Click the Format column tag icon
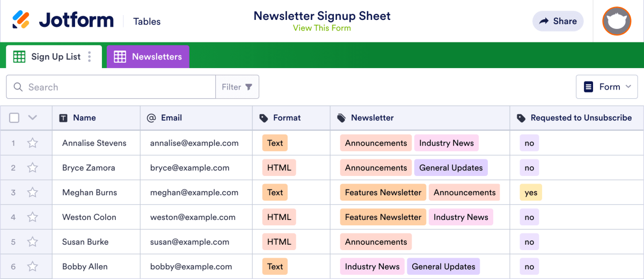The height and width of the screenshot is (279, 644). tap(264, 118)
